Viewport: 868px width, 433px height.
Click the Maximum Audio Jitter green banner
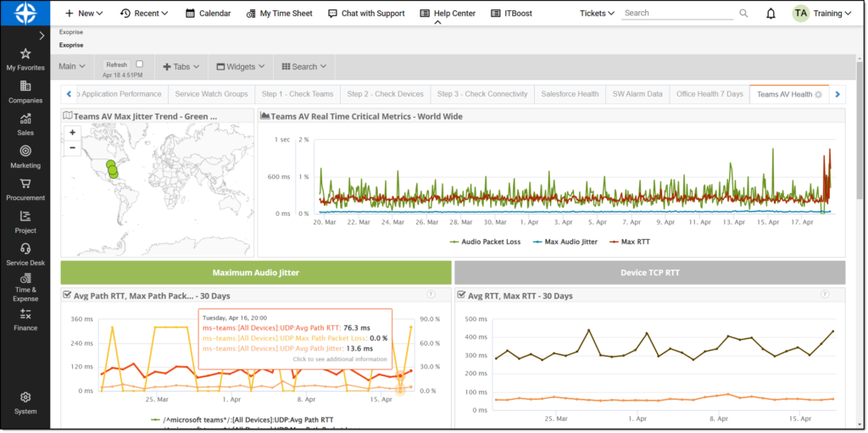(256, 272)
